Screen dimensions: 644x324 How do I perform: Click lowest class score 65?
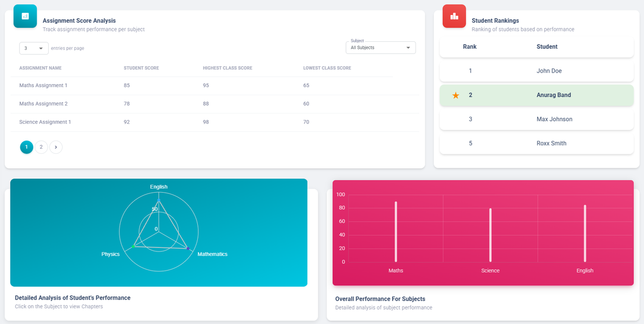pos(306,85)
